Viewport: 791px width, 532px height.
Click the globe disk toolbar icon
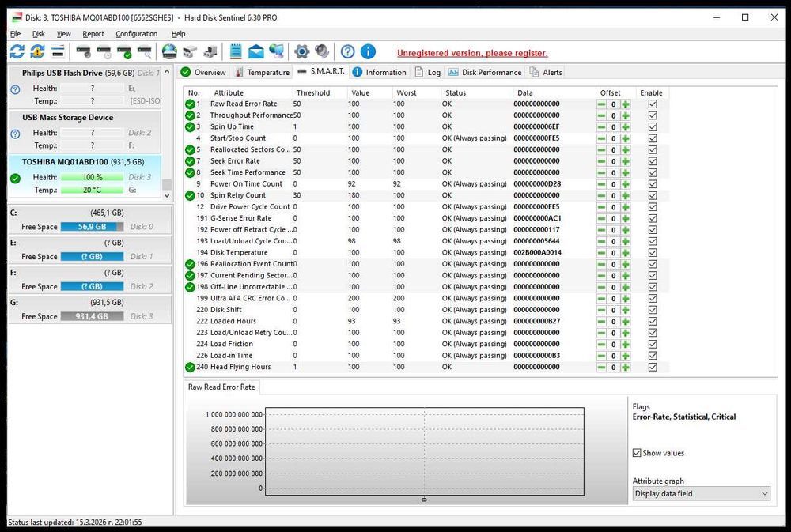click(x=168, y=52)
